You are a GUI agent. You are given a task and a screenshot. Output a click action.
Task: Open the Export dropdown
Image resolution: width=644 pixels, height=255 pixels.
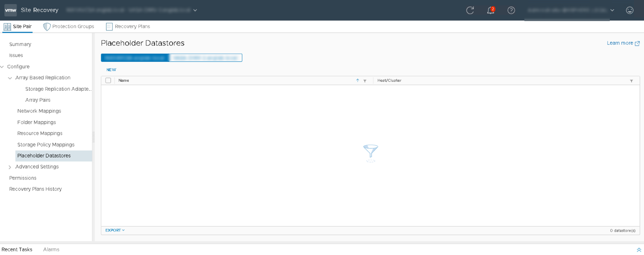coord(115,230)
